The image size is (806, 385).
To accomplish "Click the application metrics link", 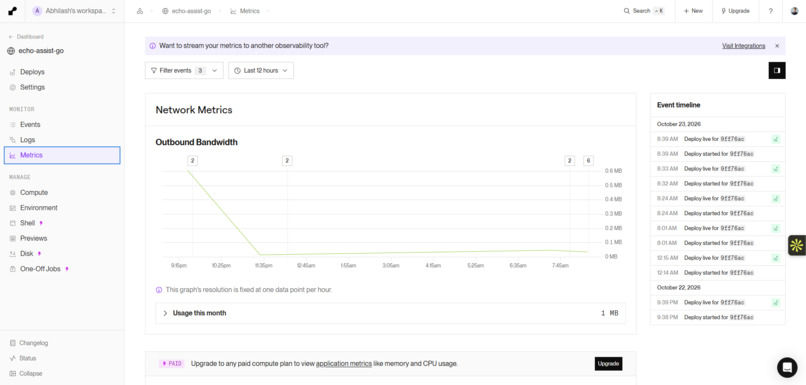I will [343, 364].
